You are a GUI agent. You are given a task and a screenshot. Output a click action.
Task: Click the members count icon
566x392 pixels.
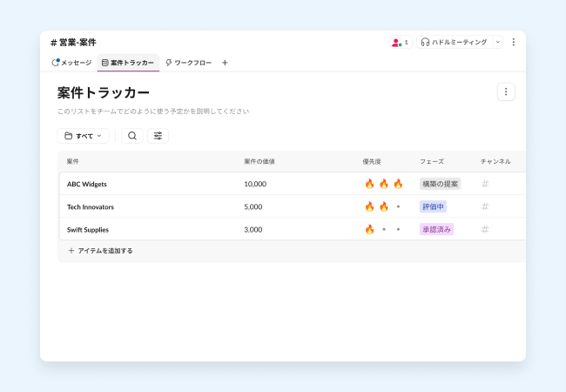click(x=400, y=42)
